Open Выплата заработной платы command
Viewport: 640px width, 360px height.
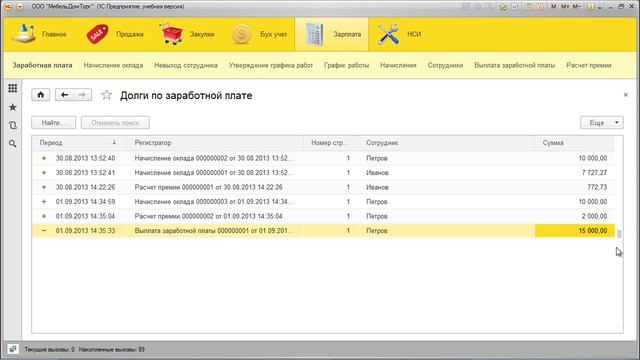pyautogui.click(x=514, y=65)
